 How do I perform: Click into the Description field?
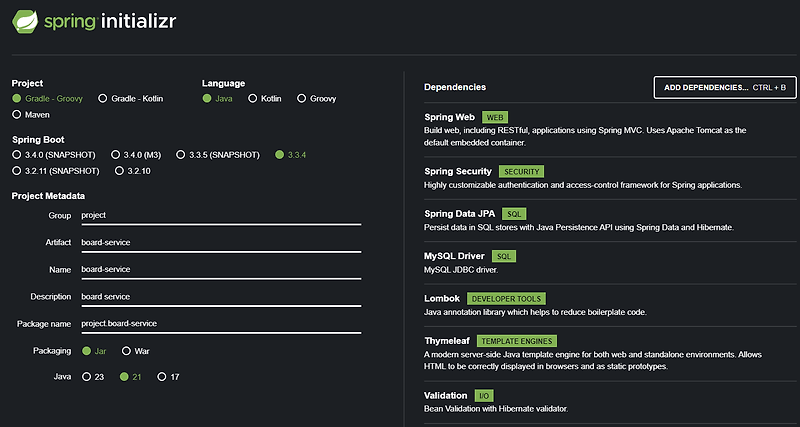click(x=220, y=296)
